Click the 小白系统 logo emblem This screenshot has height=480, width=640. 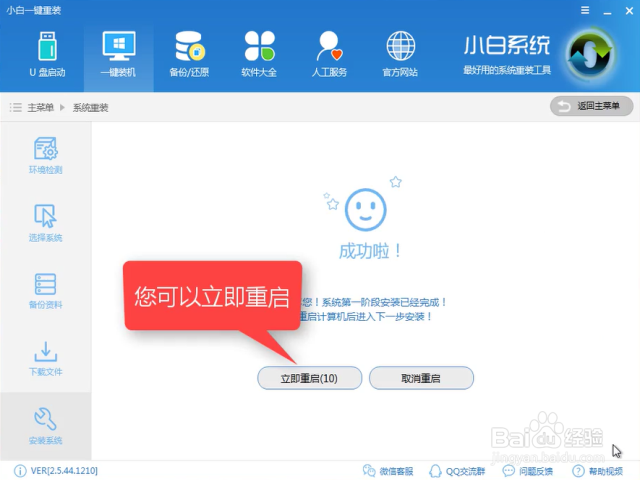[591, 53]
